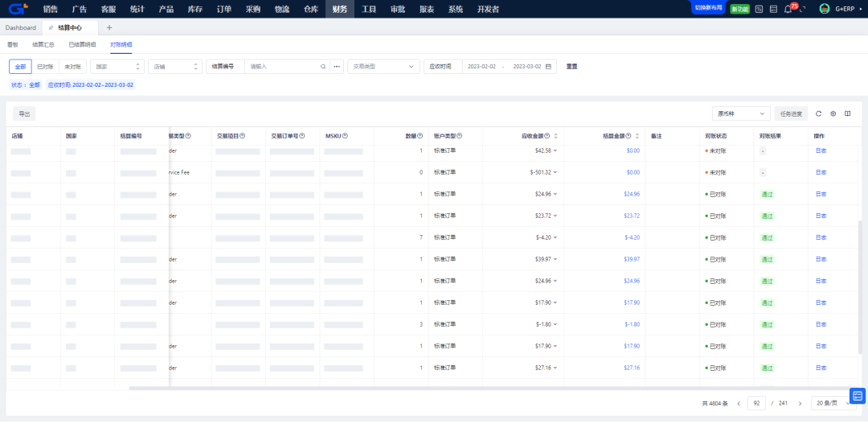
Task: Click the 任务进度 button
Action: click(791, 113)
